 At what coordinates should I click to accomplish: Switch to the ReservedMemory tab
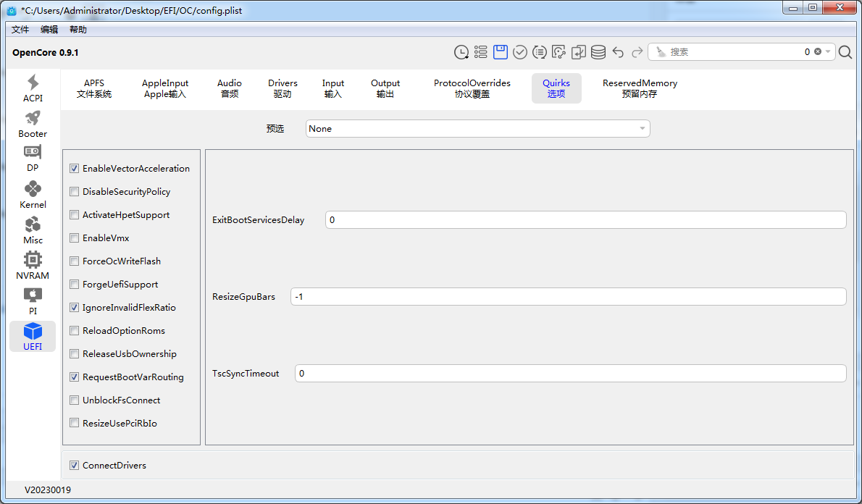640,88
